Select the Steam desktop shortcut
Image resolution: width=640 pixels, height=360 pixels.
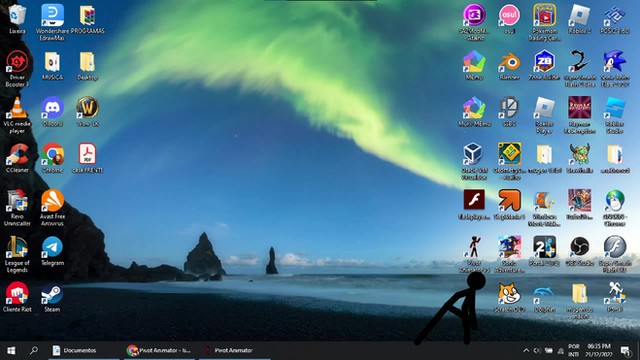pyautogui.click(x=52, y=298)
